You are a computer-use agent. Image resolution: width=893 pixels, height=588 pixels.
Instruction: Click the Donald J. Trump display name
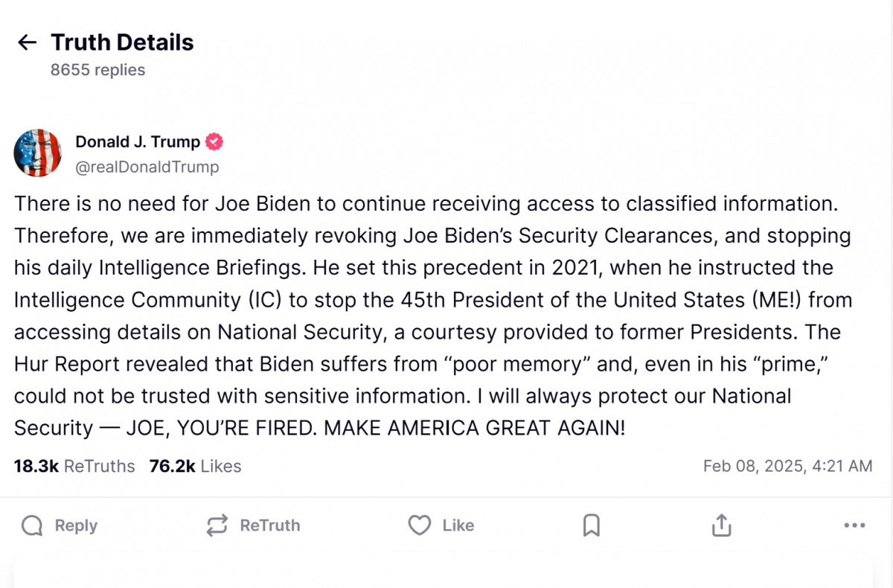click(x=138, y=141)
